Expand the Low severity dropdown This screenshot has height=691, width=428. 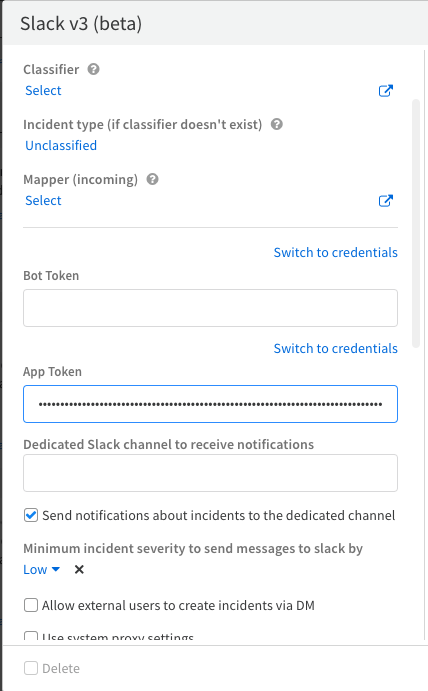(x=41, y=569)
